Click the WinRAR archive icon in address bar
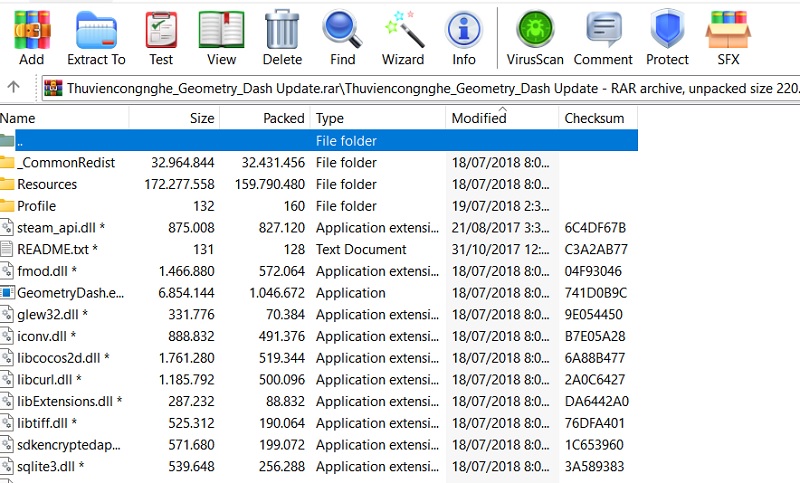 53,88
